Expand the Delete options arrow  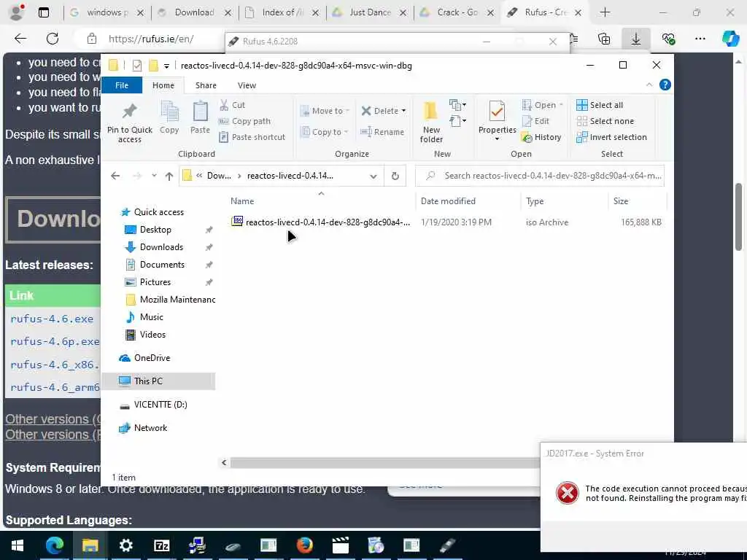(403, 111)
